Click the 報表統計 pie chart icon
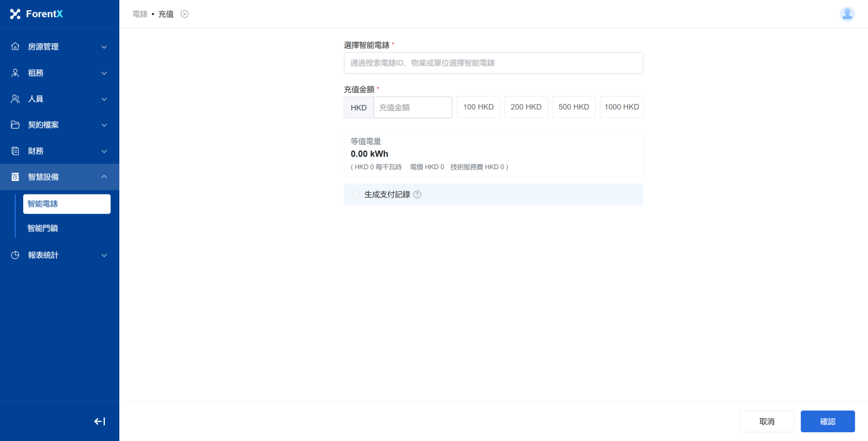 [16, 255]
